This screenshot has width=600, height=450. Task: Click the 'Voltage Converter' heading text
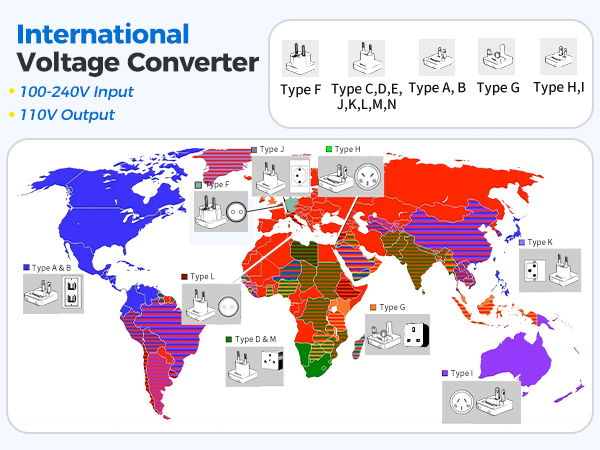(138, 62)
